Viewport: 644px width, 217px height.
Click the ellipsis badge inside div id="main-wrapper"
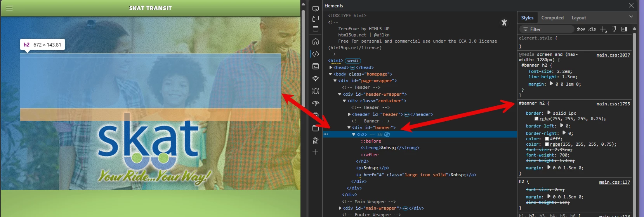405,208
